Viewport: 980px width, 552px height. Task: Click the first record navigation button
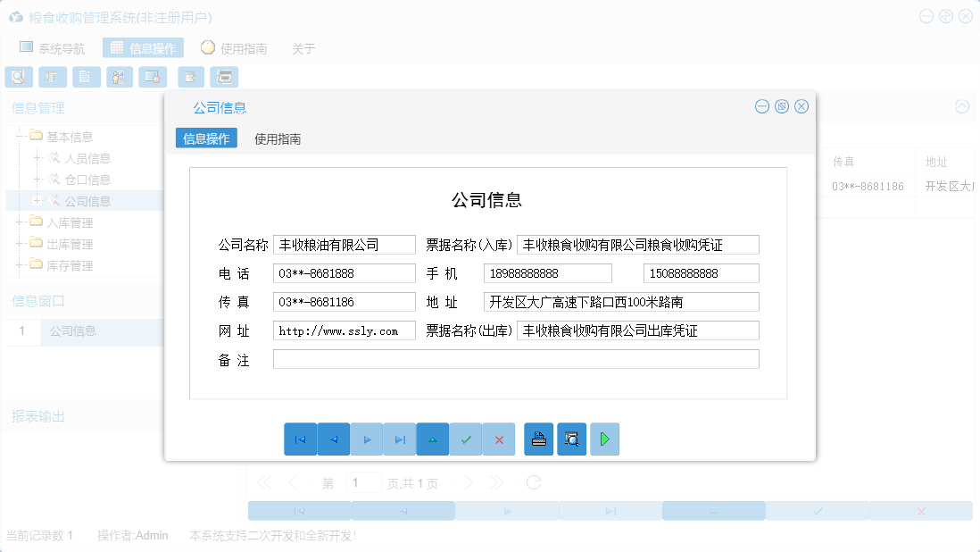[301, 439]
